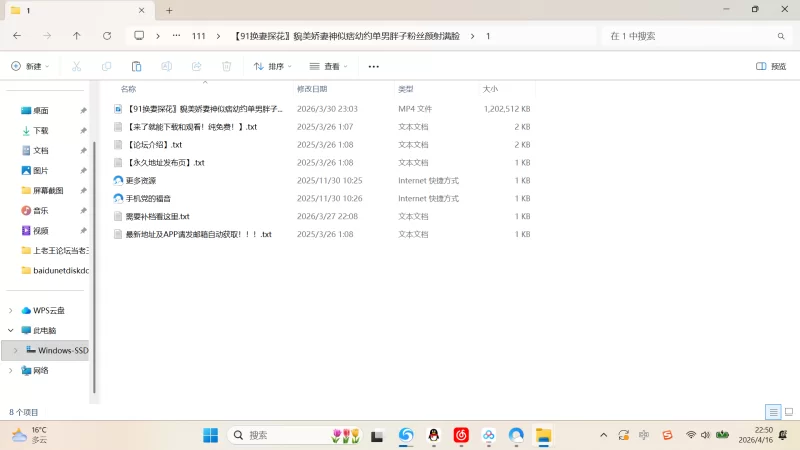
Task: Open the 更多资源 internet shortcut
Action: pos(141,181)
